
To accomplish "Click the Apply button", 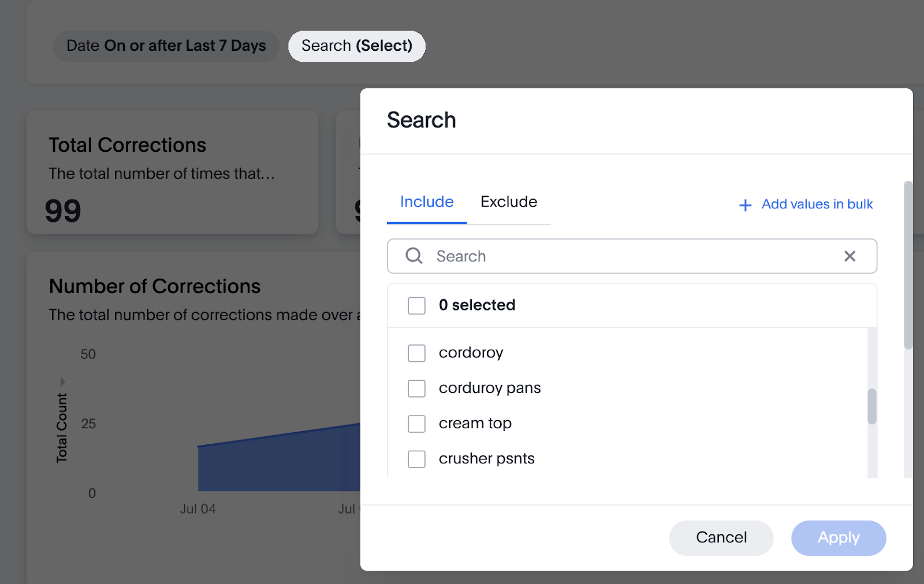I will coord(839,538).
